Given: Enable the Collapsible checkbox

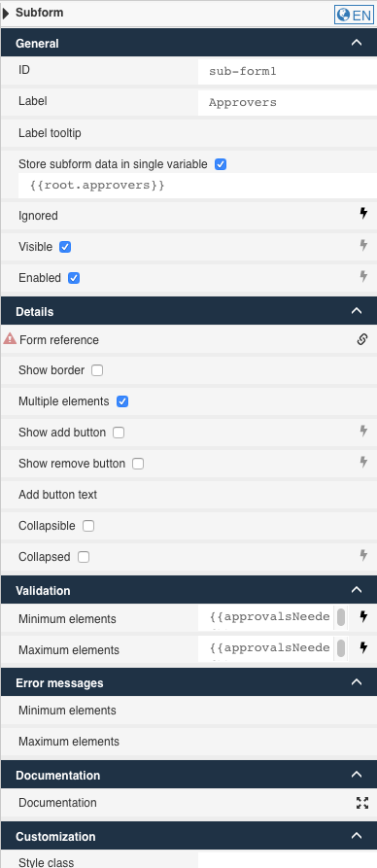Looking at the screenshot, I should pos(88,526).
